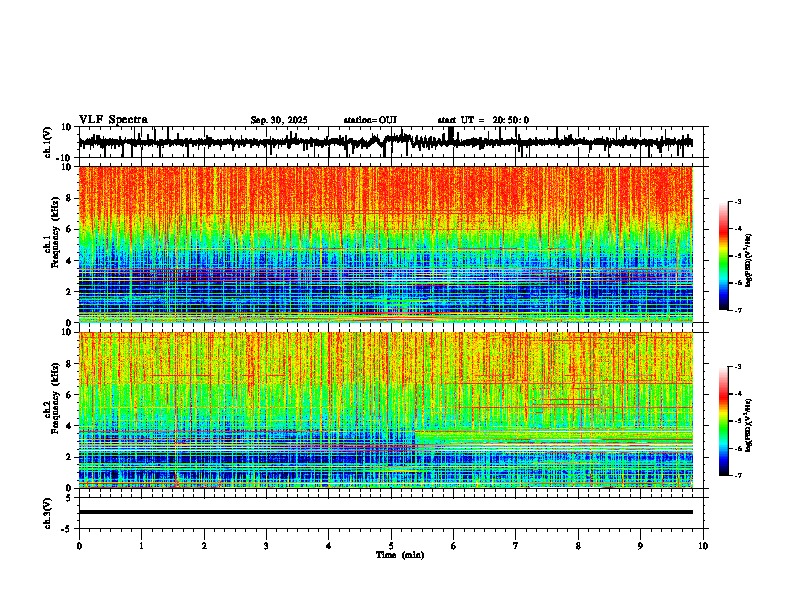This screenshot has width=792, height=612.
Task: Click the time axis tick "5"
Action: pyautogui.click(x=391, y=546)
